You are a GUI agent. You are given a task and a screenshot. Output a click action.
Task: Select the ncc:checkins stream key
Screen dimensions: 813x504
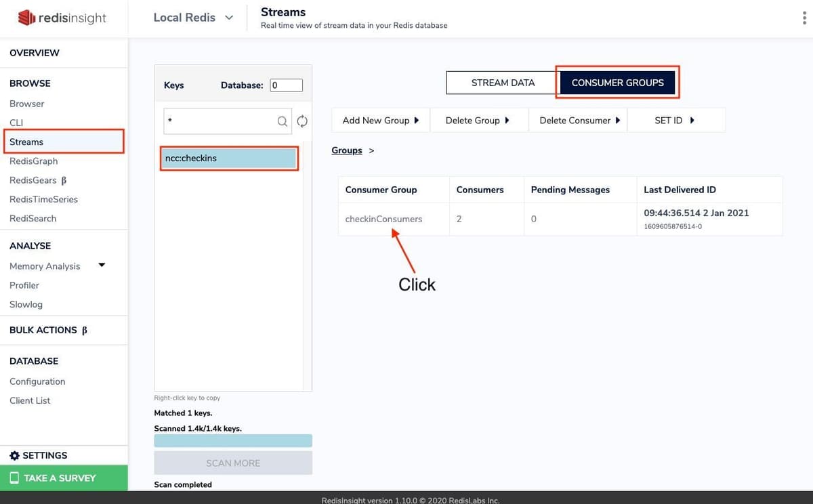click(x=229, y=158)
